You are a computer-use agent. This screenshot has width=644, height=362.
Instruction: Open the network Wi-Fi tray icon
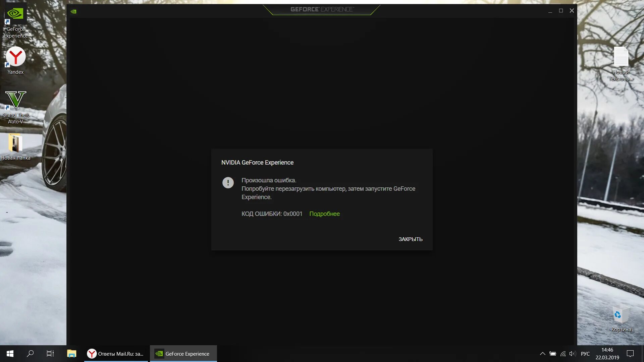point(563,354)
